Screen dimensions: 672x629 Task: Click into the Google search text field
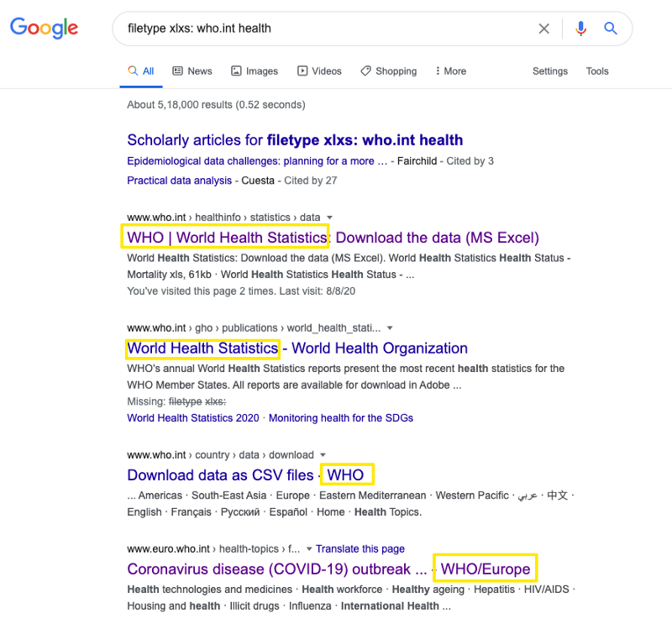[x=328, y=29]
